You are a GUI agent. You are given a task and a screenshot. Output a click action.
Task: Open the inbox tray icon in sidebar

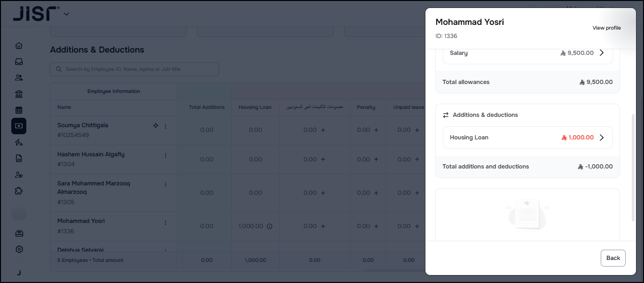[x=19, y=62]
